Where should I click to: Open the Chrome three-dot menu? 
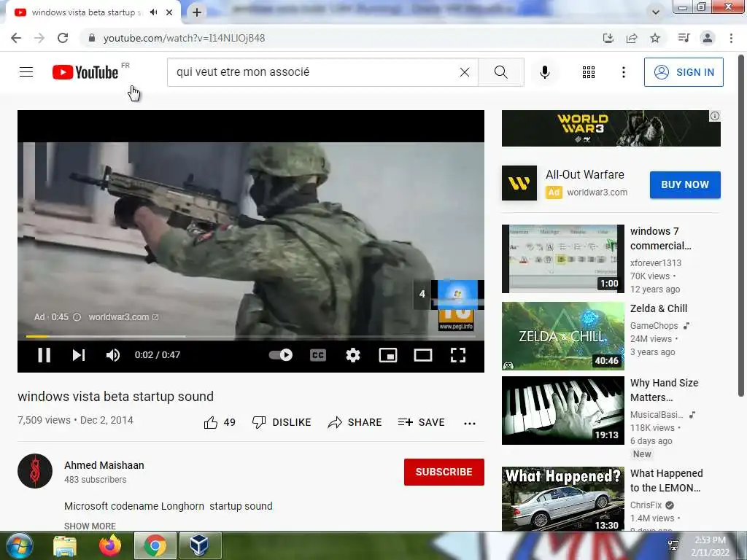coord(731,38)
